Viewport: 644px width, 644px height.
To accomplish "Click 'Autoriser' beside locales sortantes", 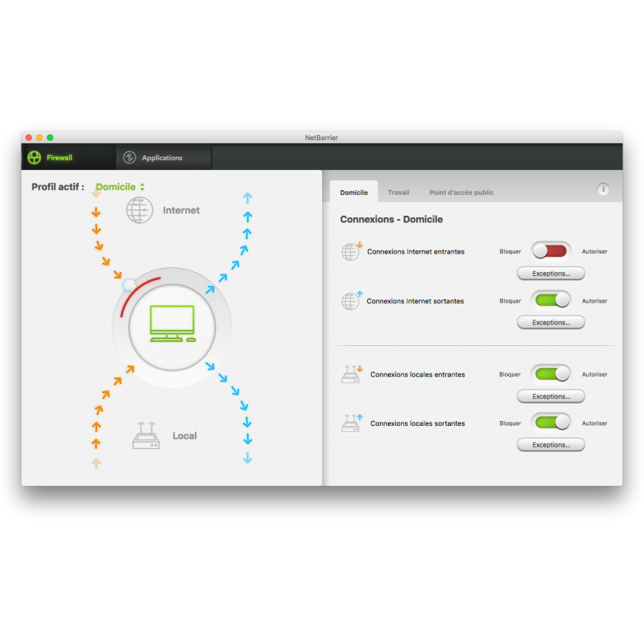I will [594, 423].
